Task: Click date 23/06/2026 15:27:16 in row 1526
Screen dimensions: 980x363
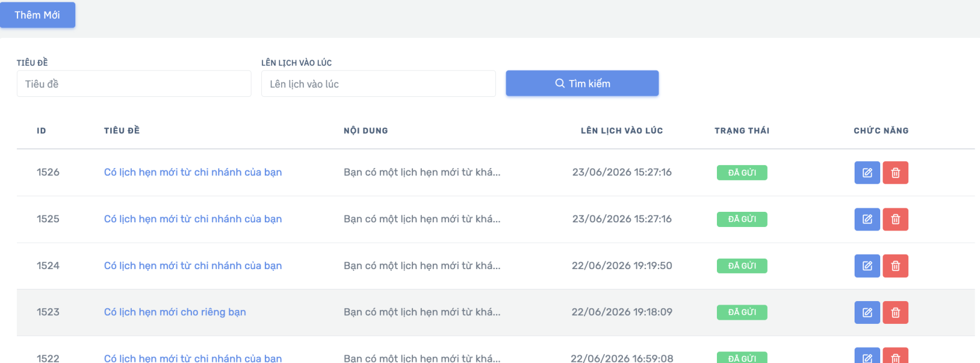Action: pyautogui.click(x=622, y=172)
